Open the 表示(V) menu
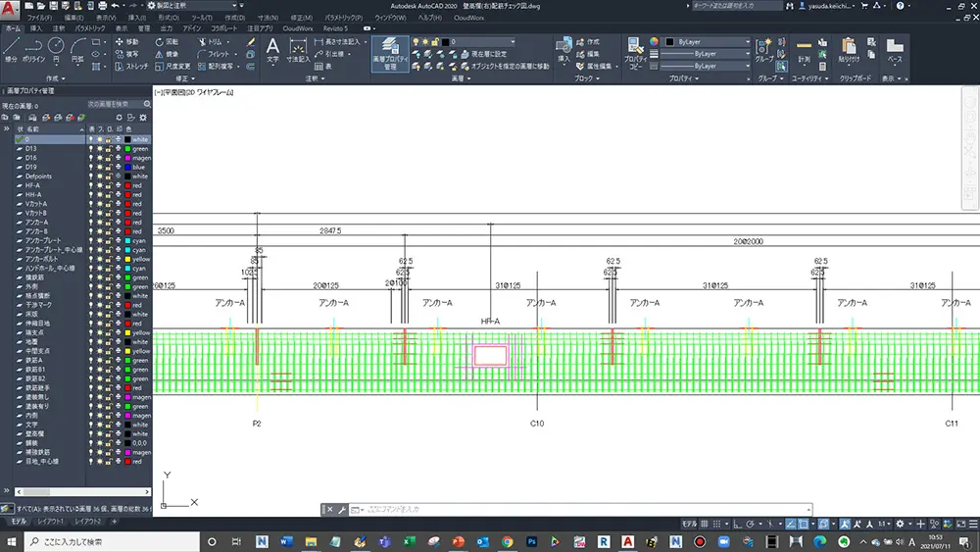The image size is (980, 552). (x=106, y=18)
